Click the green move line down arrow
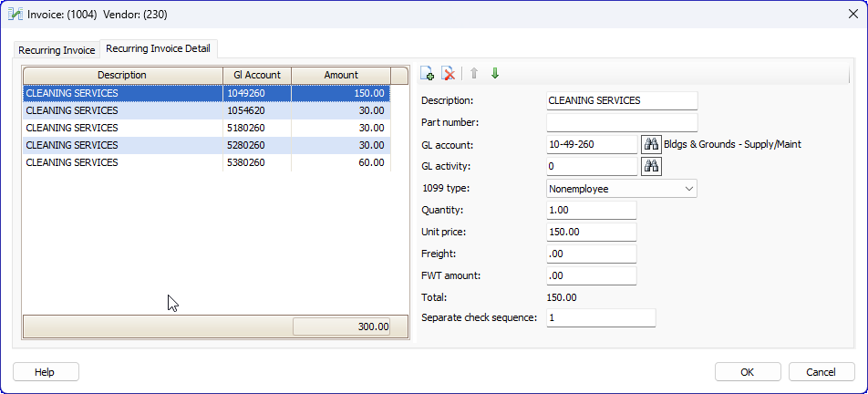This screenshot has height=394, width=868. [x=495, y=74]
